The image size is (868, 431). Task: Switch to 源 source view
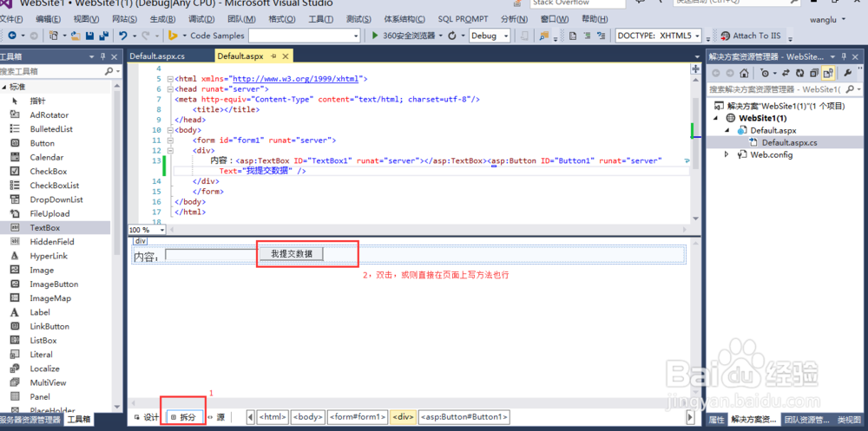tap(216, 417)
